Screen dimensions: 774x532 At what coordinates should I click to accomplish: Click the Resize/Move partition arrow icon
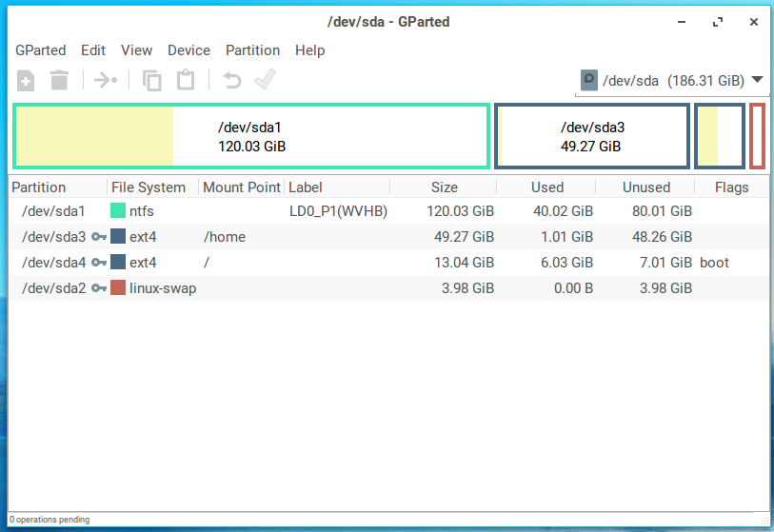point(106,81)
